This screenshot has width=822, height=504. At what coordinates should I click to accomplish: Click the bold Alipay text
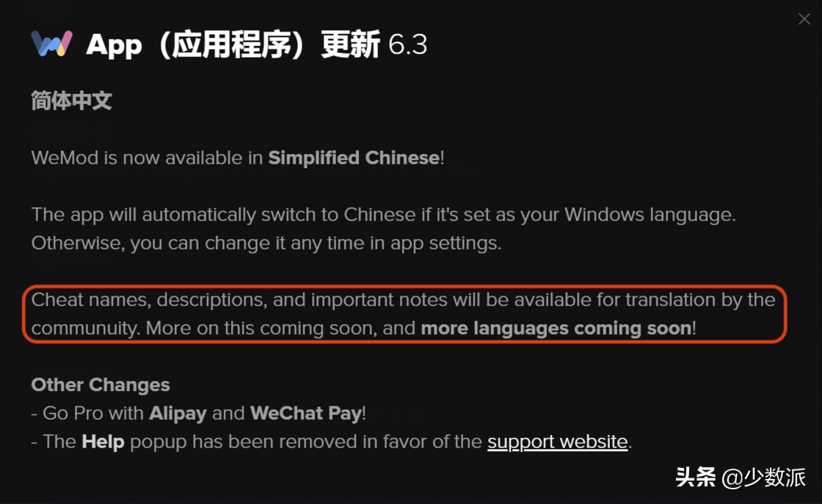[178, 413]
